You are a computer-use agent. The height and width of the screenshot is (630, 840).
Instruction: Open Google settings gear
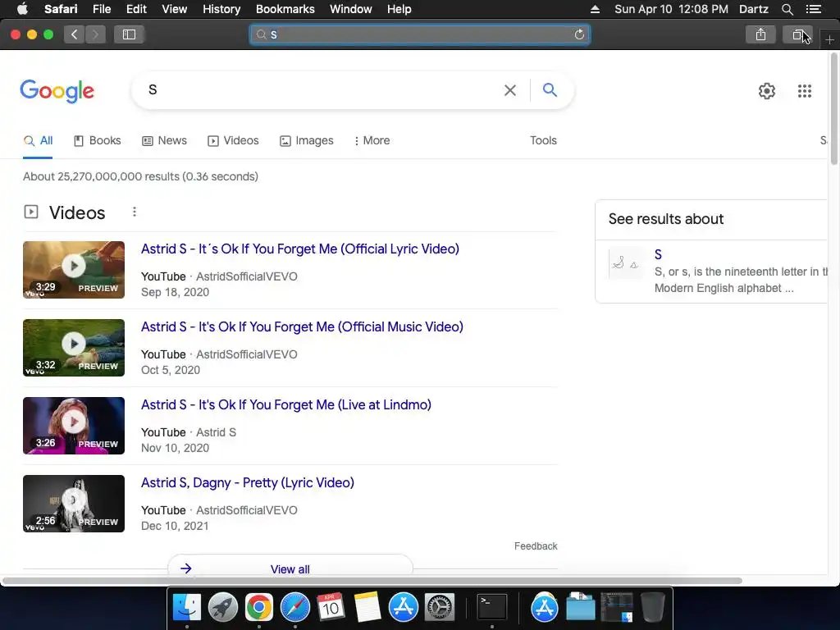[x=767, y=90]
